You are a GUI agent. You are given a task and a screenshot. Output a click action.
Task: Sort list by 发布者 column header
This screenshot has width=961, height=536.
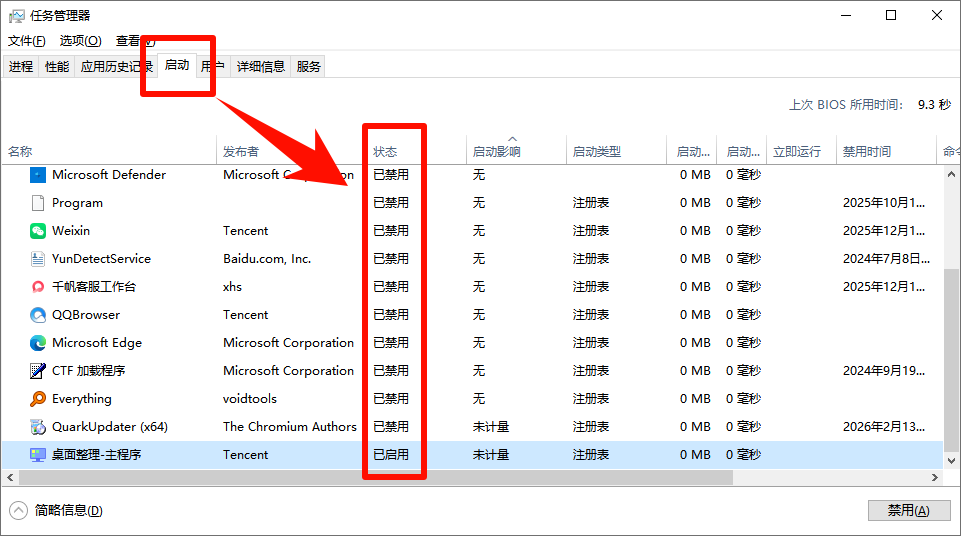coord(241,152)
